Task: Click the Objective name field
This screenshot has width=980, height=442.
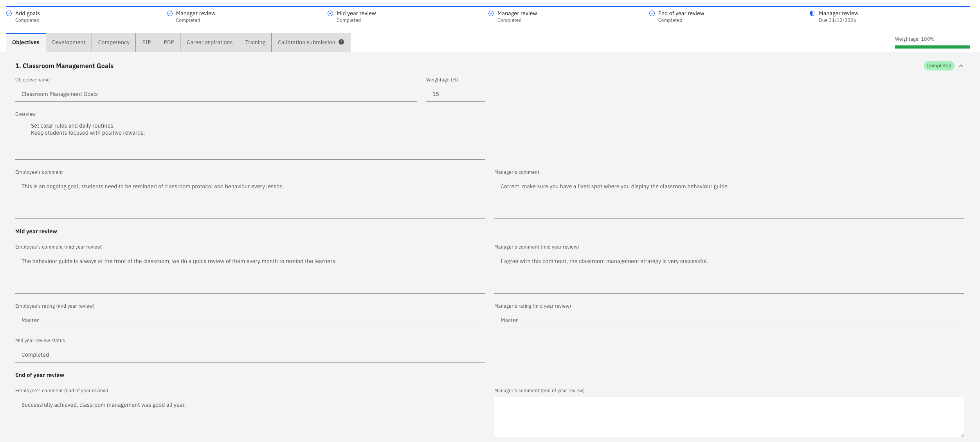Action: click(x=216, y=94)
